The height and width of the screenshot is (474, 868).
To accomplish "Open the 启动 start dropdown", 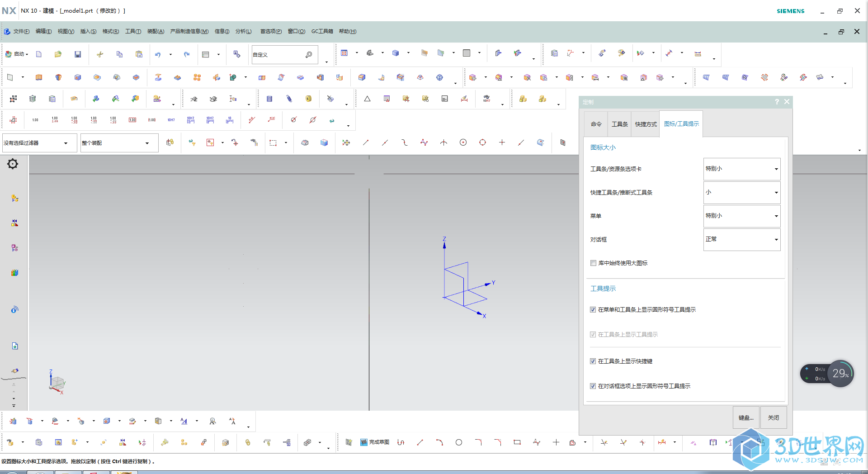I will pos(17,54).
